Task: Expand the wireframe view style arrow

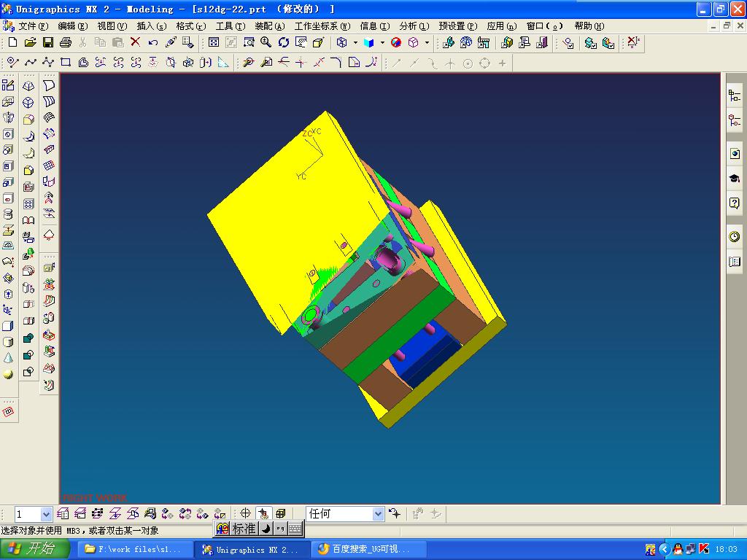Action: 355,43
